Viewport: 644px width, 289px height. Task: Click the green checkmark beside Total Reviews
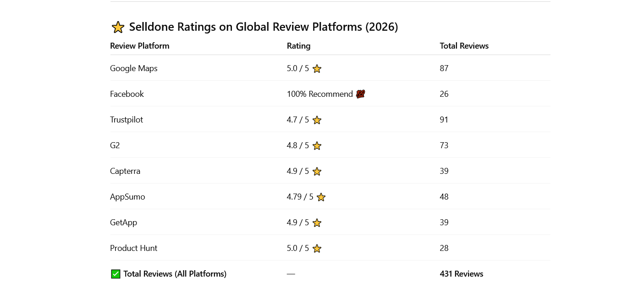(116, 274)
